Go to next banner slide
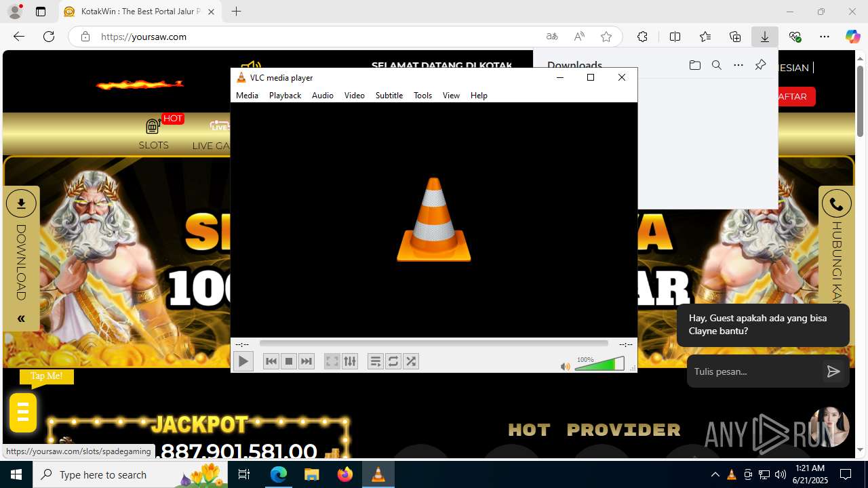This screenshot has width=868, height=488. [787, 268]
